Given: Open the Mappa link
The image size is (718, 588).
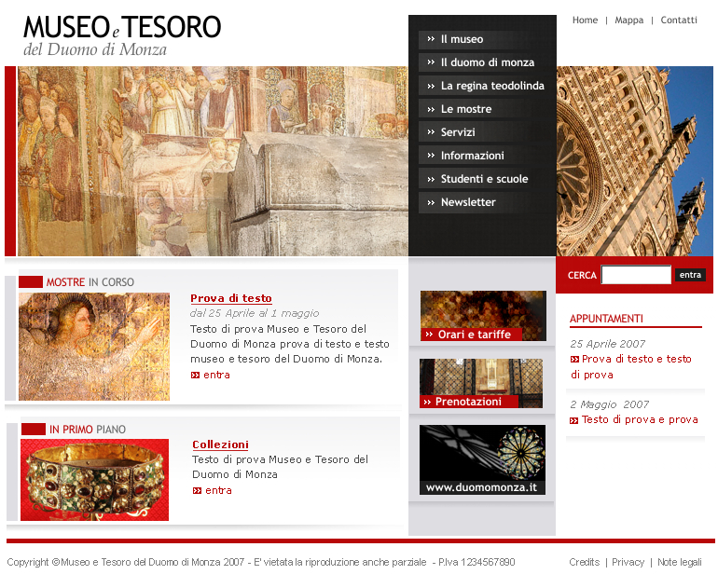Looking at the screenshot, I should [x=628, y=21].
